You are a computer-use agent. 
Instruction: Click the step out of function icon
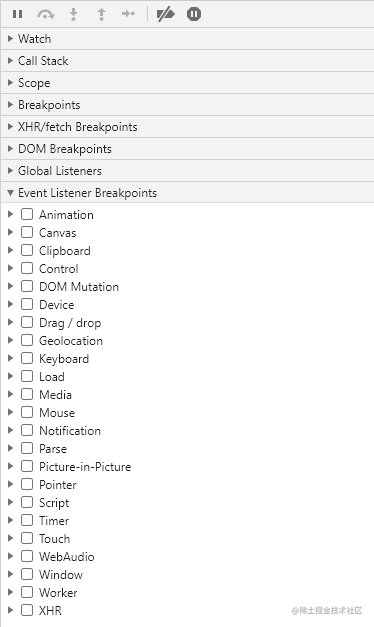click(101, 14)
